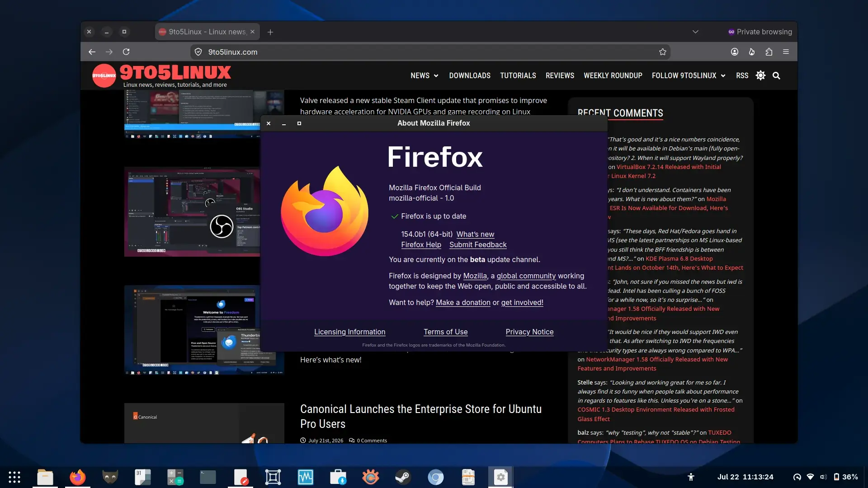
Task: Open the system monitor dock icon
Action: [x=306, y=477]
